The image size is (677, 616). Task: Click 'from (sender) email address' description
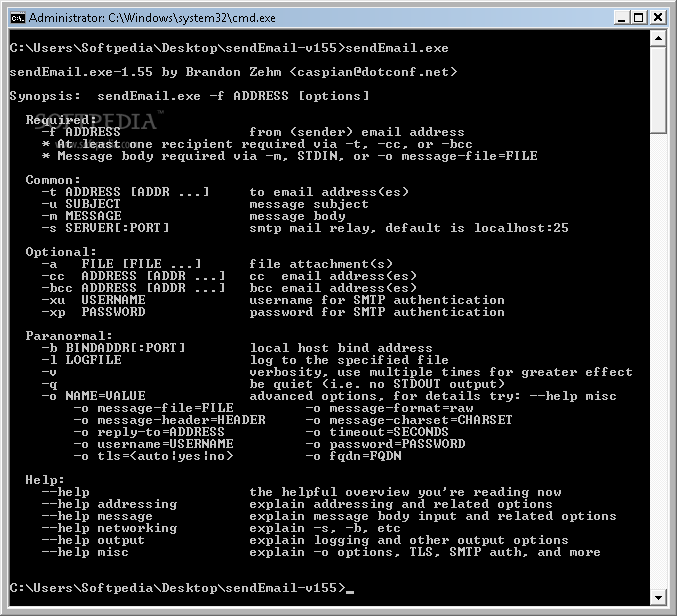tap(357, 132)
